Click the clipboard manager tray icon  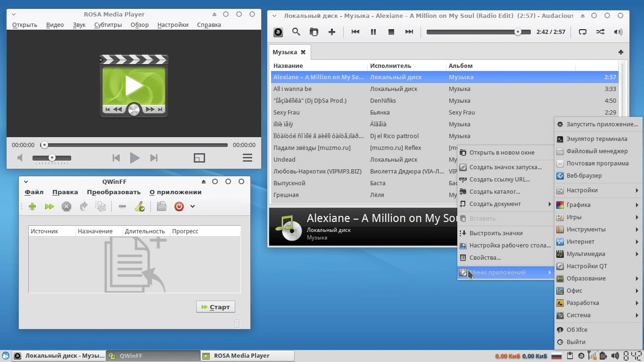click(570, 356)
